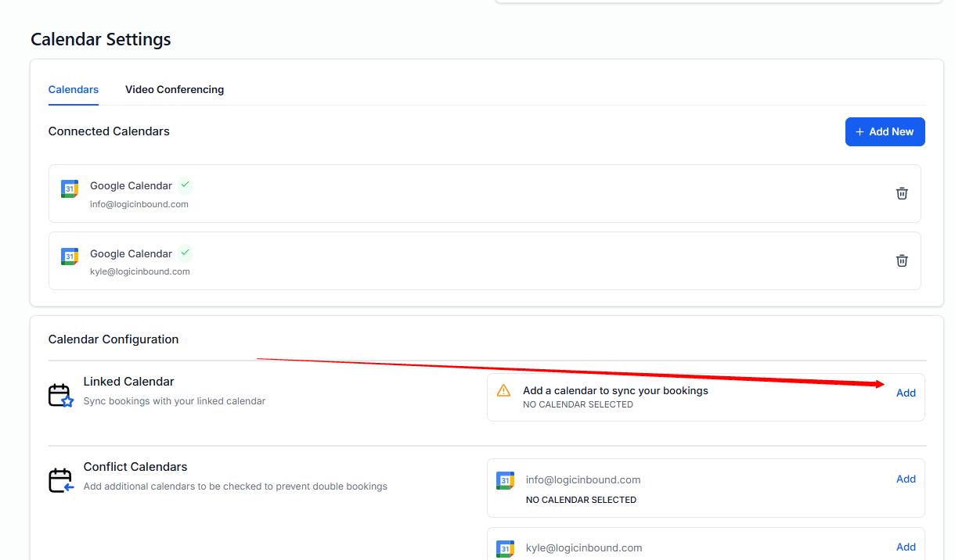Viewport: 955px width, 560px height.
Task: Click calendar icon in info@logicinbound.com conflict row
Action: pyautogui.click(x=506, y=480)
